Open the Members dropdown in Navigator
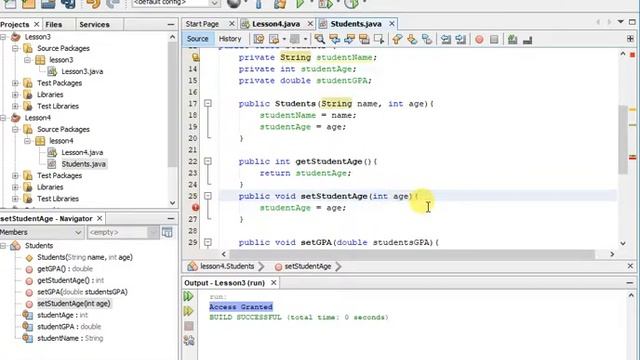 pos(78,232)
